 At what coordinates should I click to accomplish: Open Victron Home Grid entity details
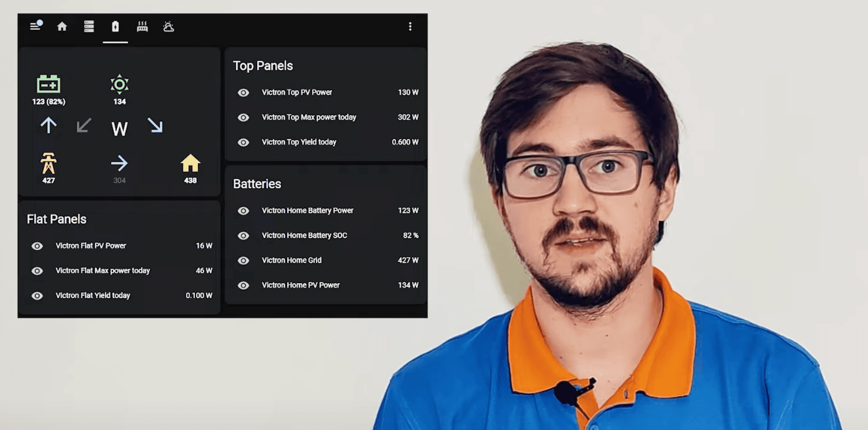coord(291,260)
